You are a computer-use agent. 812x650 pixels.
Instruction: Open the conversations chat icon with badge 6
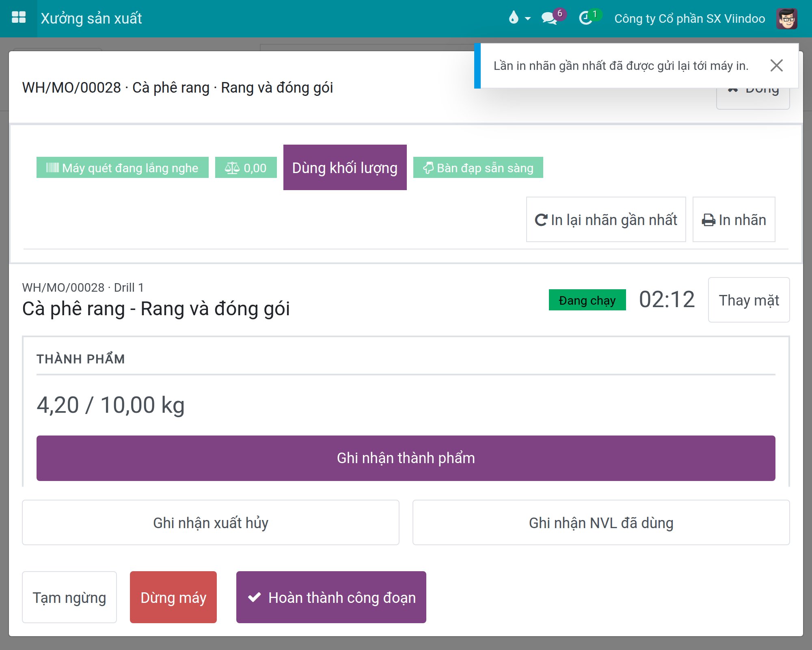pyautogui.click(x=553, y=18)
